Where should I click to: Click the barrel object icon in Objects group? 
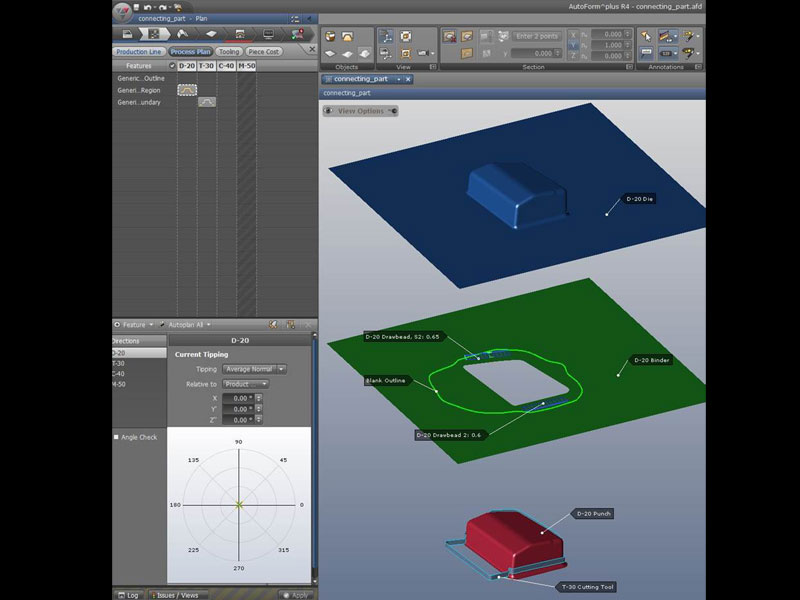click(x=330, y=36)
